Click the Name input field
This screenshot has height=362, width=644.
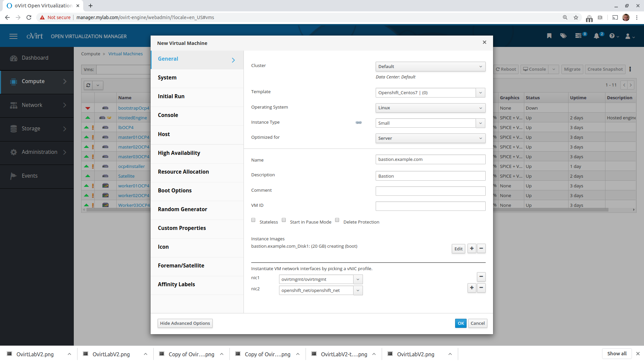430,159
